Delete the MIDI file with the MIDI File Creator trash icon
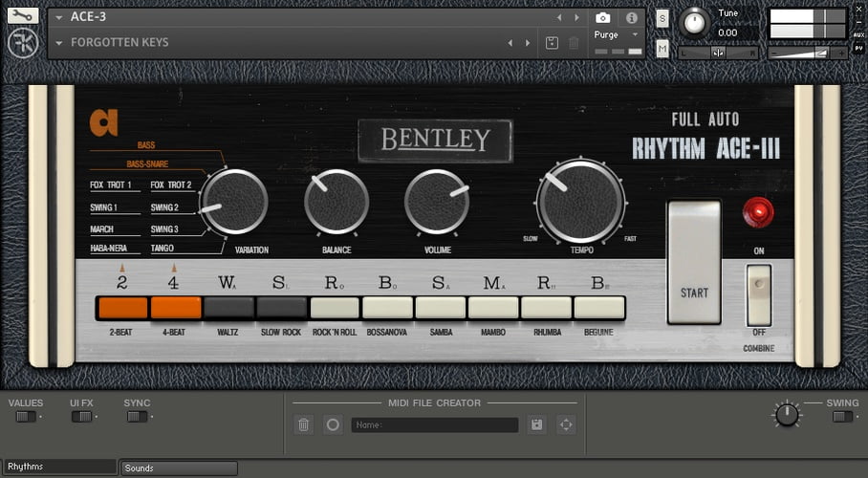This screenshot has width=868, height=478. coord(303,424)
